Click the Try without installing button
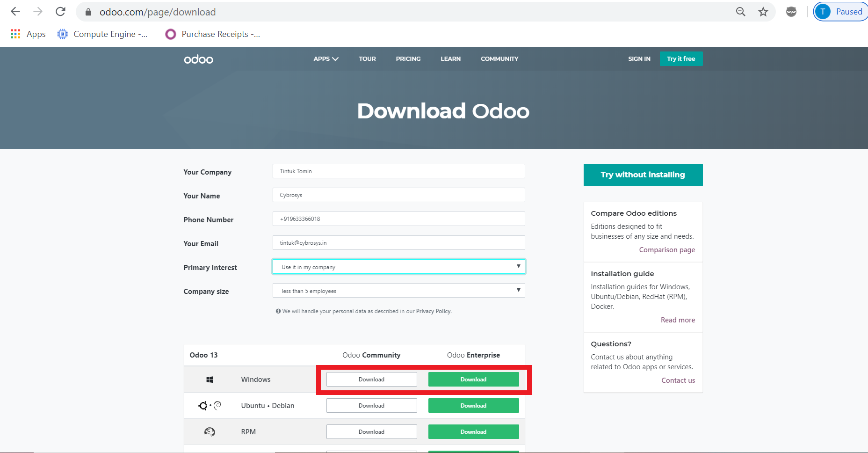Screen dimensions: 868x453 [643, 175]
